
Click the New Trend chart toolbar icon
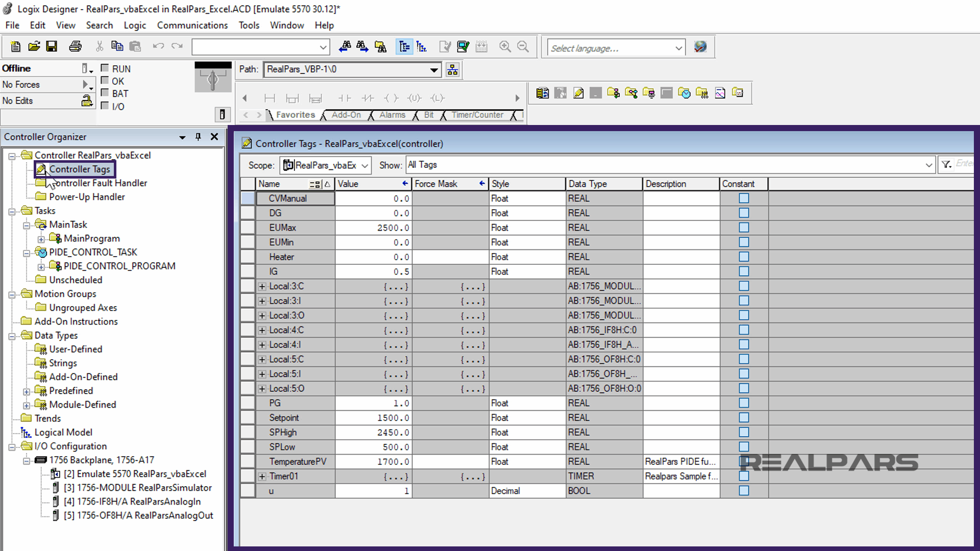(x=720, y=93)
